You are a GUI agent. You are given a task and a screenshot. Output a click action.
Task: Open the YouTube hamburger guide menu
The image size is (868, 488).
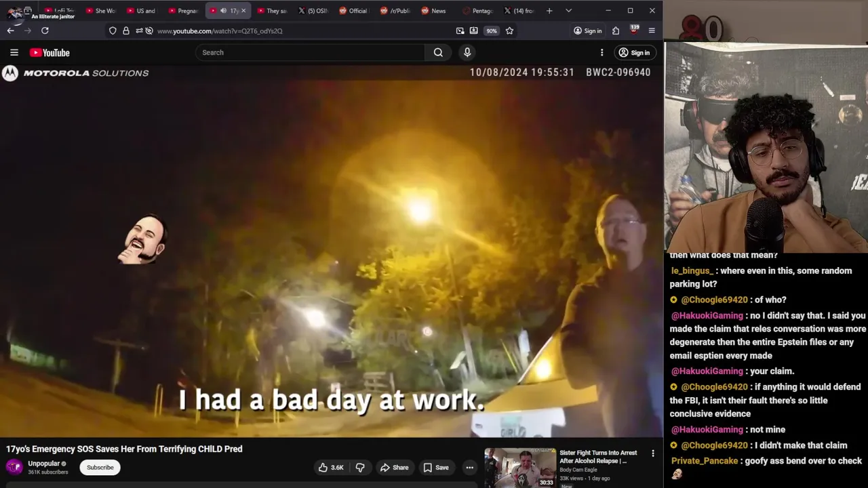14,52
